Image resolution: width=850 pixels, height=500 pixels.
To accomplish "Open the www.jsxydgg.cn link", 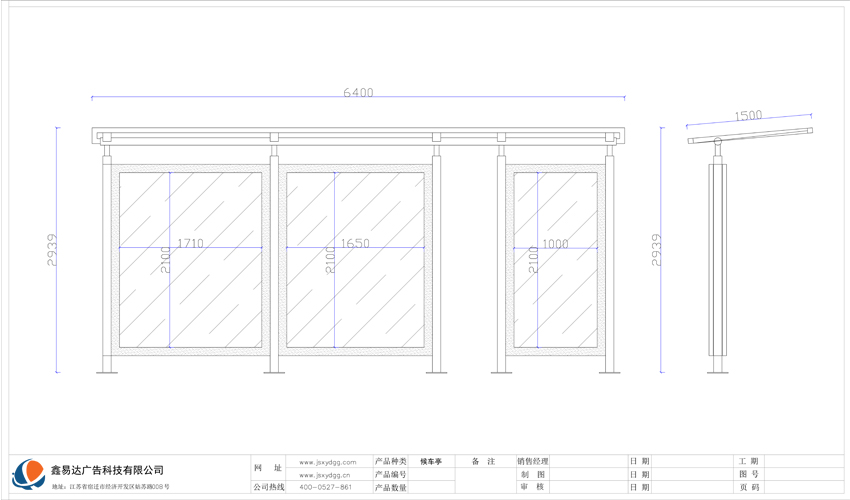I will pyautogui.click(x=324, y=475).
